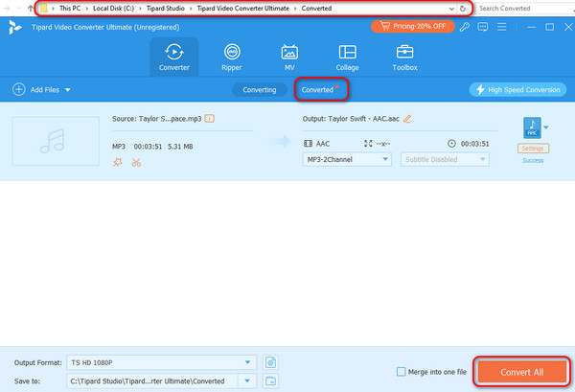Click the Add Files plus icon
The image size is (575, 392).
pos(19,89)
